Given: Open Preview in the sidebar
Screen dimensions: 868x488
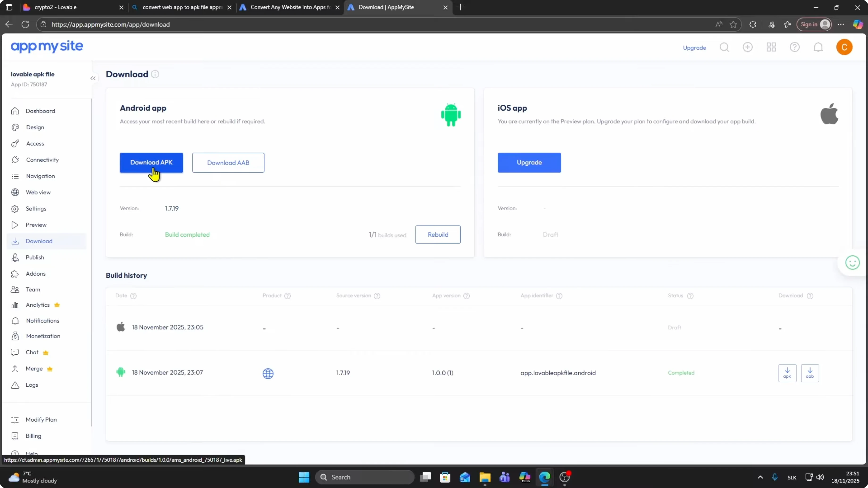Looking at the screenshot, I should 46,225.
